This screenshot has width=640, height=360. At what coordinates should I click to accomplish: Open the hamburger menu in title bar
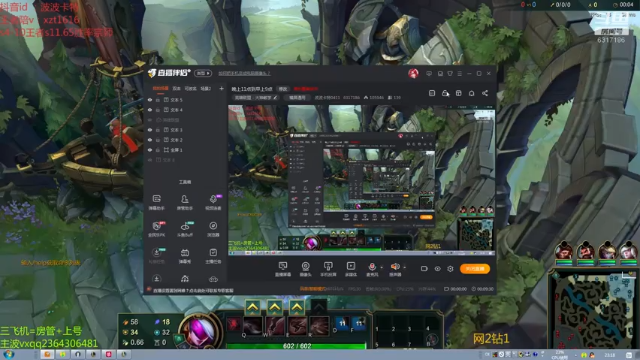coord(460,73)
